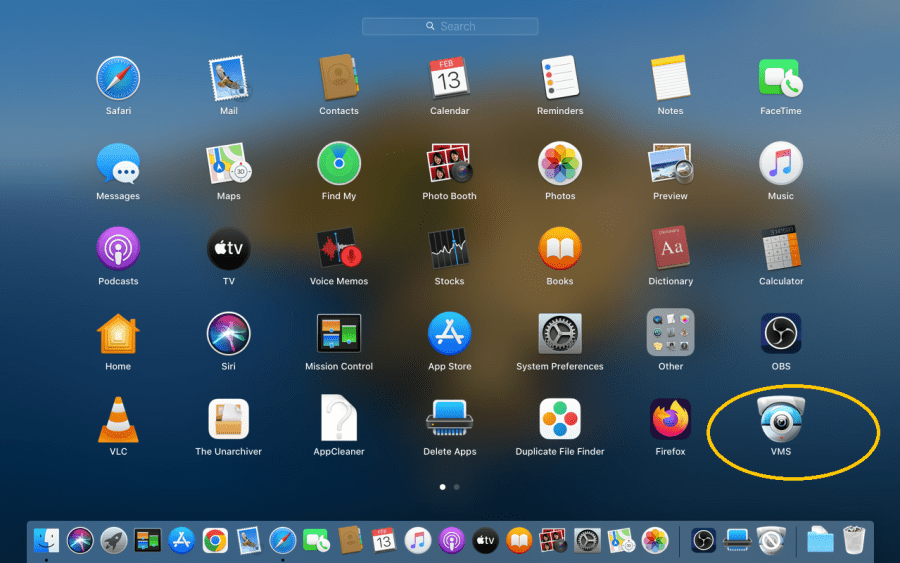This screenshot has height=563, width=900.
Task: Open System Preferences in Launchpad
Action: point(560,334)
